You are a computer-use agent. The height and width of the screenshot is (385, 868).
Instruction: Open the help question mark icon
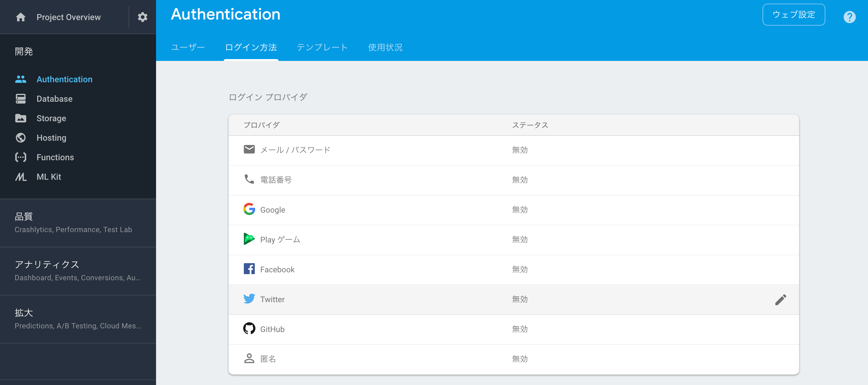[849, 17]
